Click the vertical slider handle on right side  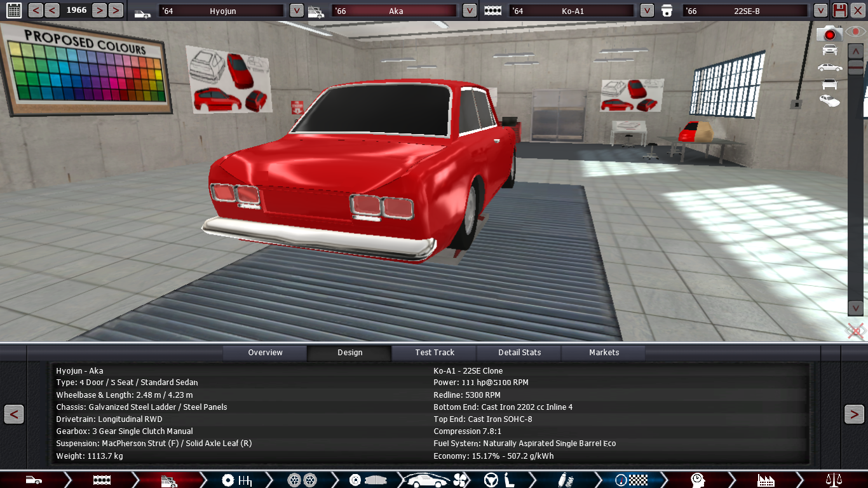(855, 67)
